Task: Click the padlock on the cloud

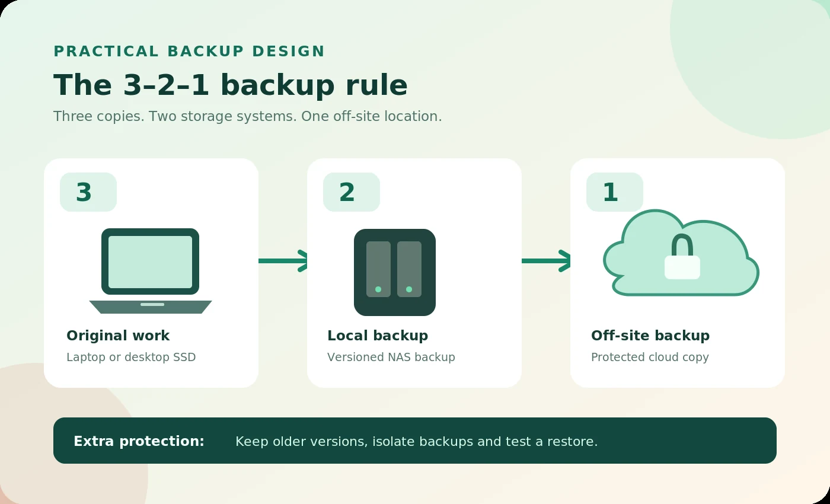Action: tap(682, 257)
